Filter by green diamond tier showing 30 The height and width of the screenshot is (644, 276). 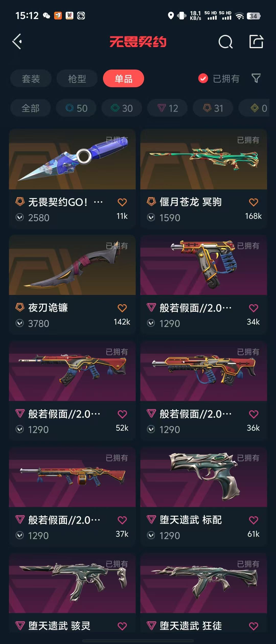click(x=122, y=108)
